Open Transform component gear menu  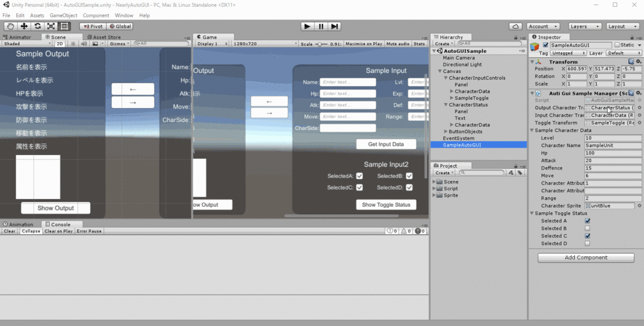coord(638,62)
